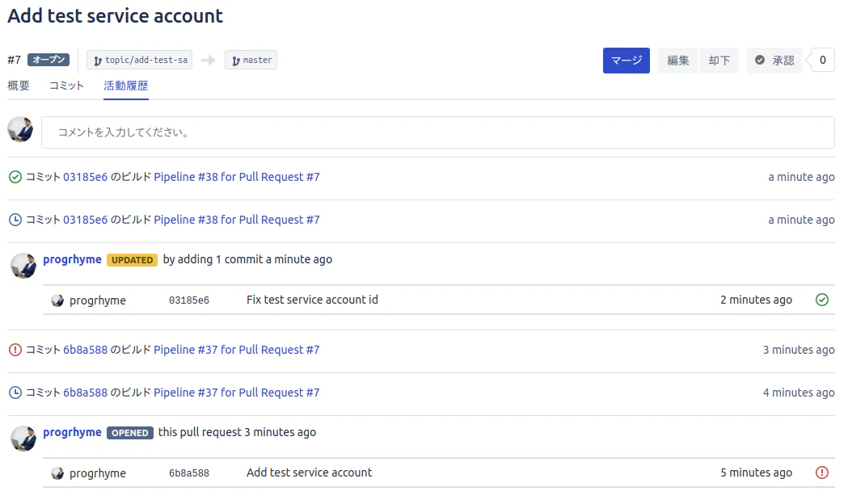Click the user avatar beside comment box
This screenshot has height=504, width=848.
pos(20,130)
